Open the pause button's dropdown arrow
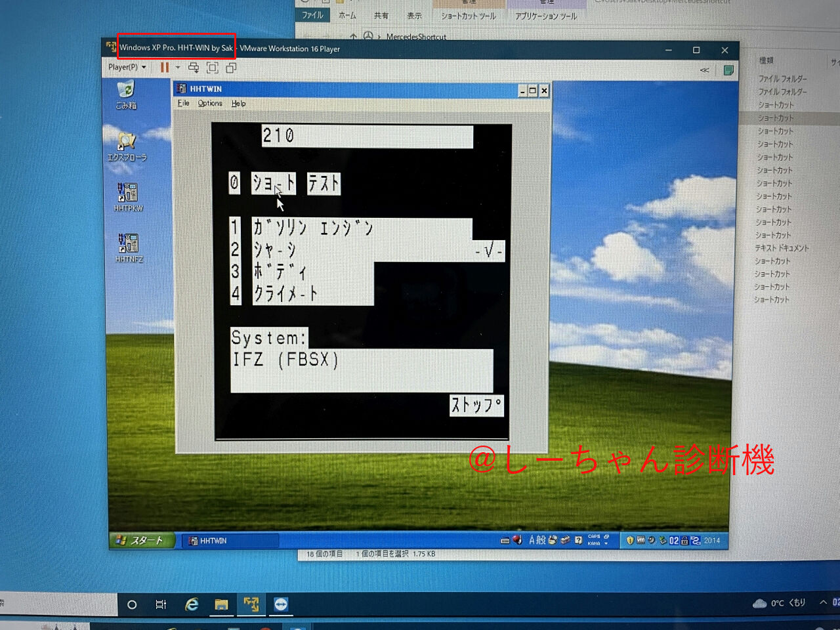 pyautogui.click(x=178, y=66)
